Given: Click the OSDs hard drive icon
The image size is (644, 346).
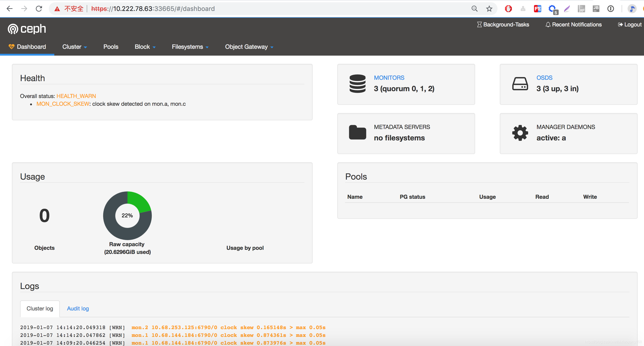Looking at the screenshot, I should (520, 84).
